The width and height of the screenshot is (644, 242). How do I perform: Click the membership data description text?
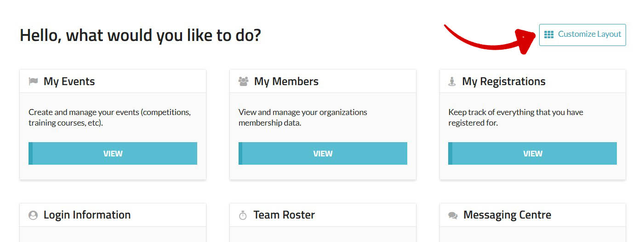[302, 117]
